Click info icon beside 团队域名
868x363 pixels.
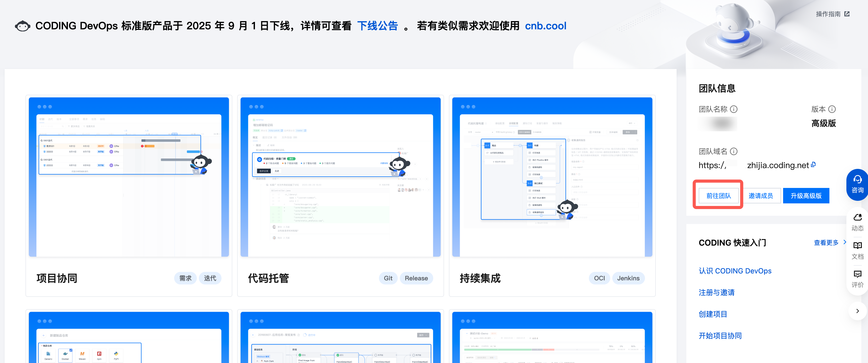(x=733, y=151)
